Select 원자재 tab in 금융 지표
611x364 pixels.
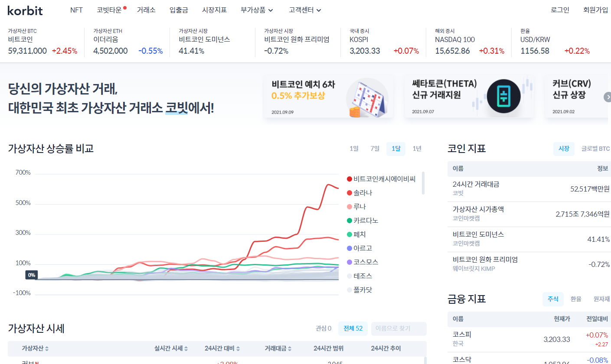point(601,299)
